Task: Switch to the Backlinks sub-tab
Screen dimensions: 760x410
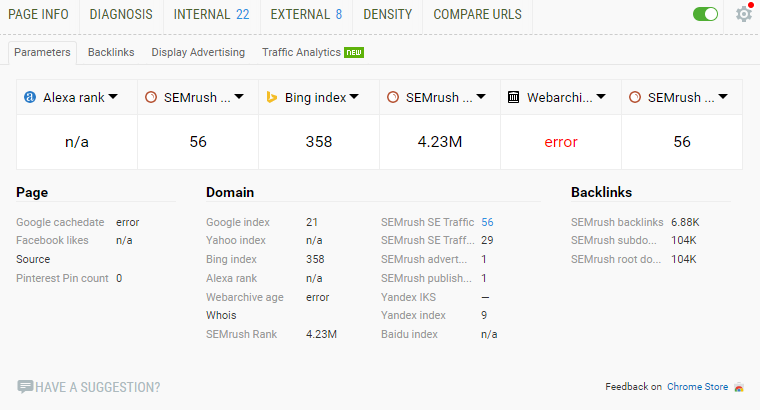Action: point(111,52)
